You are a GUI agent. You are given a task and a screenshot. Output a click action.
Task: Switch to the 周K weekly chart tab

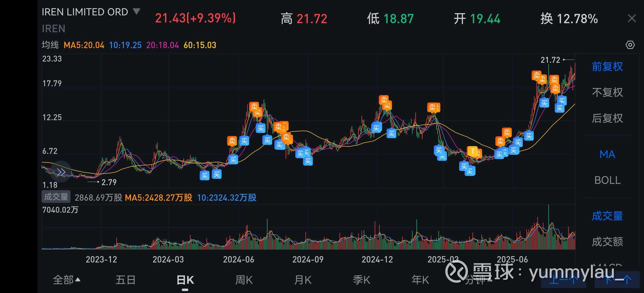tap(244, 280)
